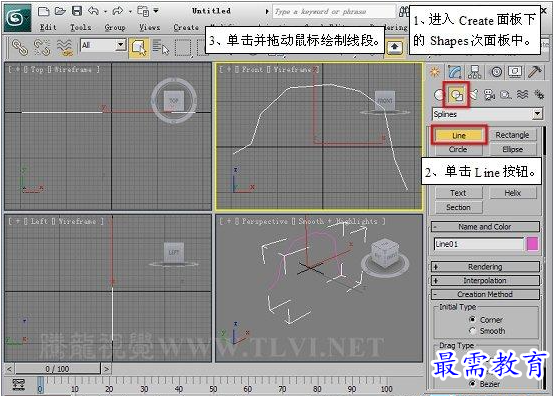Open the redo history dropdown arrow
This screenshot has width=555, height=396.
(130, 12)
